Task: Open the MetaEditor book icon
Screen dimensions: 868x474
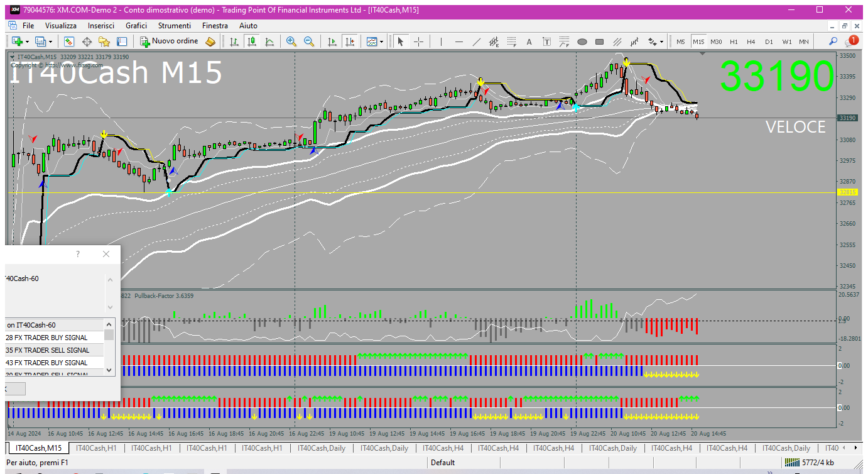Action: click(x=210, y=41)
